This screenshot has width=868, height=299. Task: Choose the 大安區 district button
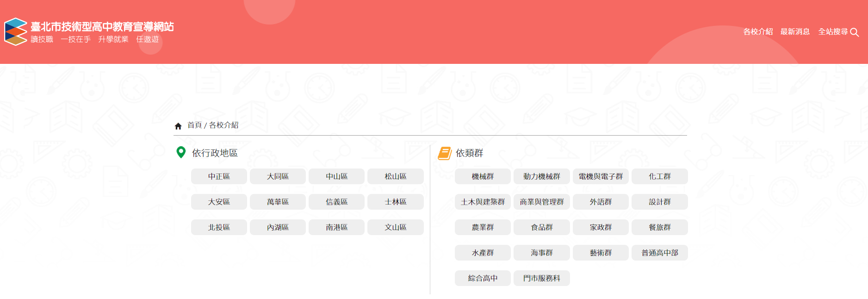click(x=219, y=202)
